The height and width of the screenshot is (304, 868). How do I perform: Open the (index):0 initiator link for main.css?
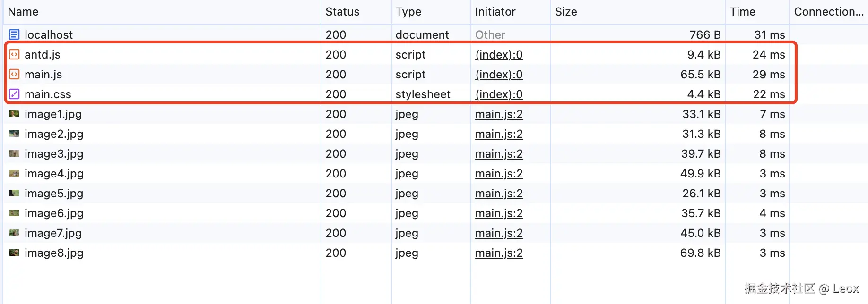499,94
